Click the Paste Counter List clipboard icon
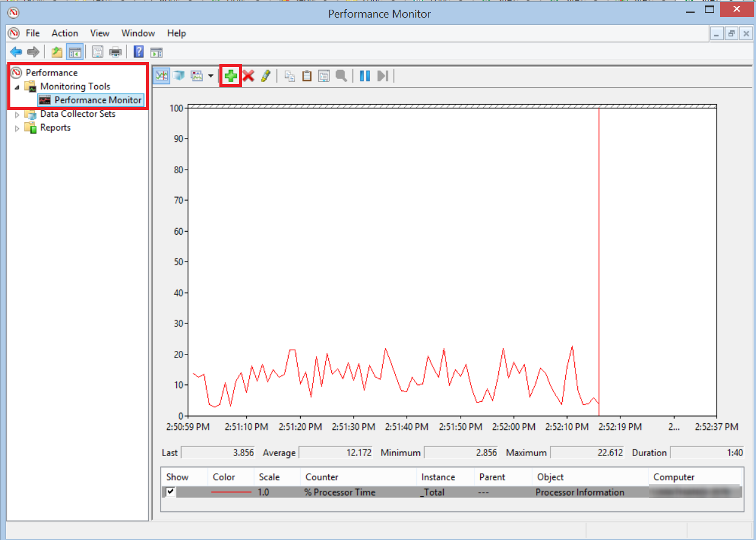The height and width of the screenshot is (540, 756). coord(307,76)
